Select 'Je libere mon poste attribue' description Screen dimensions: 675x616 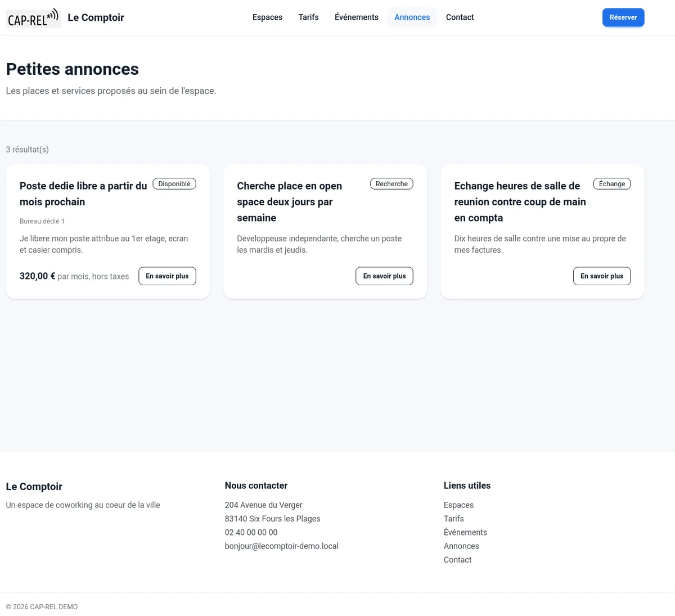104,244
